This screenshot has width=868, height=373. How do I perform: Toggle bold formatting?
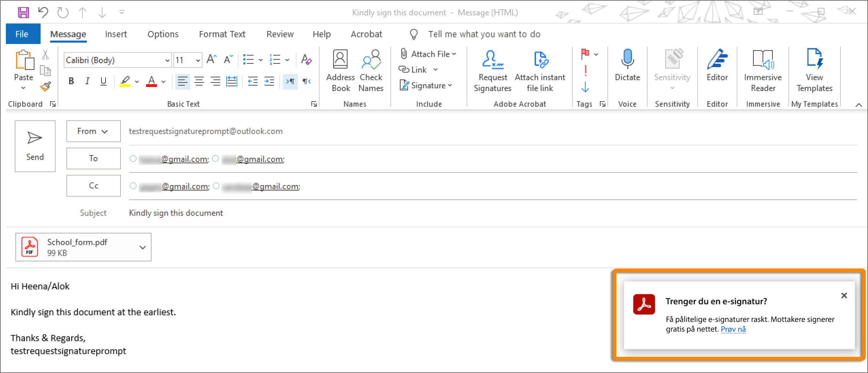(x=71, y=81)
